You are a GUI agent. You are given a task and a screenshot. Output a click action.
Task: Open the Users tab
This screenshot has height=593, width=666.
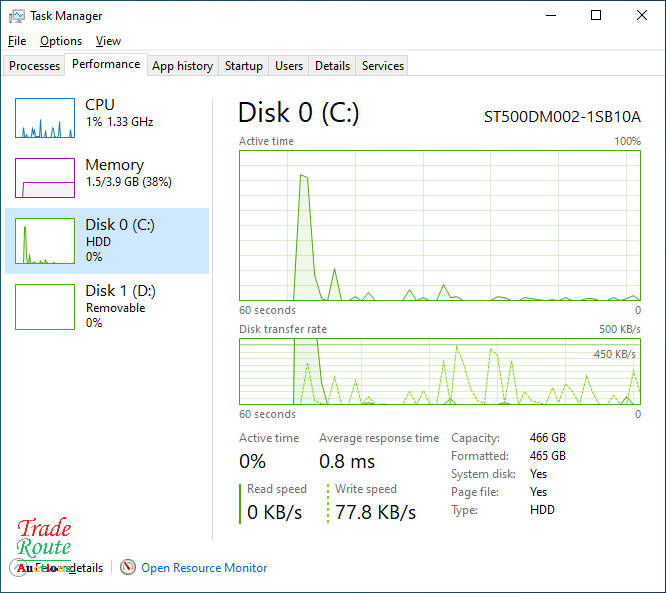tap(289, 66)
